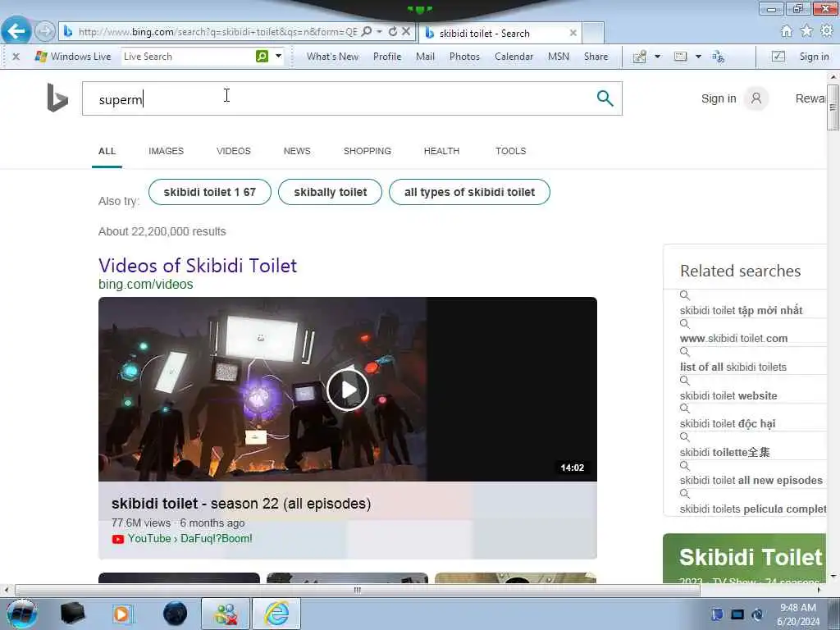The height and width of the screenshot is (630, 840).
Task: Close the skibidi toilet - Search tab
Action: [x=573, y=33]
